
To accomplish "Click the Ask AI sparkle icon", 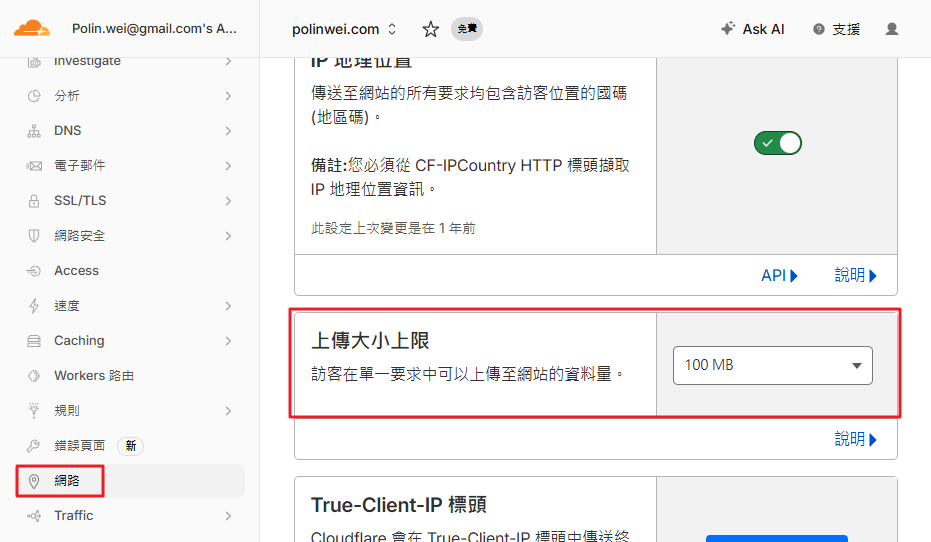I will 728,28.
